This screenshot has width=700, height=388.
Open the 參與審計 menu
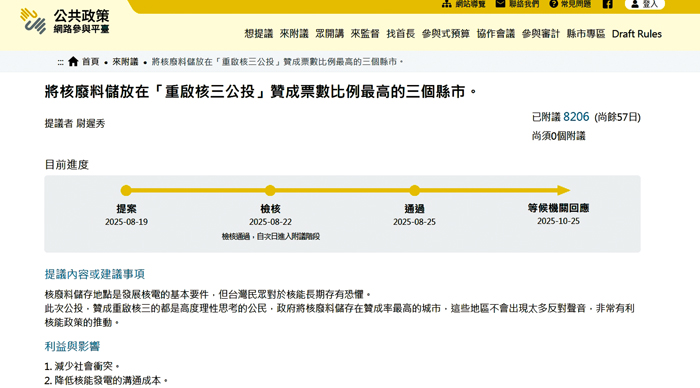pyautogui.click(x=541, y=34)
